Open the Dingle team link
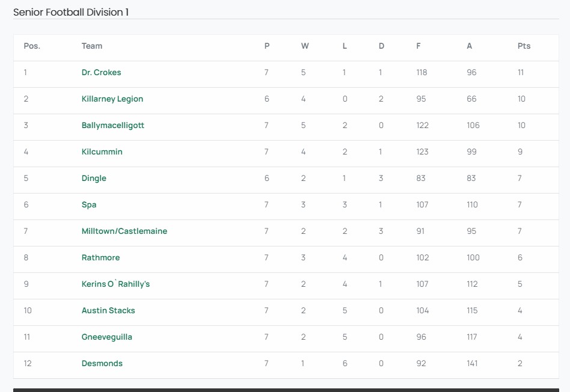The height and width of the screenshot is (392, 570). point(94,178)
